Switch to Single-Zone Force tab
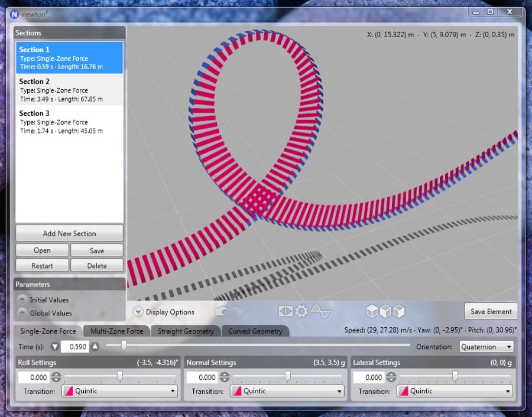 tap(48, 331)
